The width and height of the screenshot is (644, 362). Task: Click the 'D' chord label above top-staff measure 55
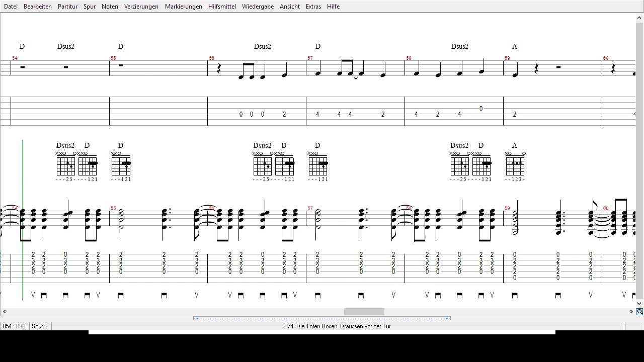click(121, 46)
